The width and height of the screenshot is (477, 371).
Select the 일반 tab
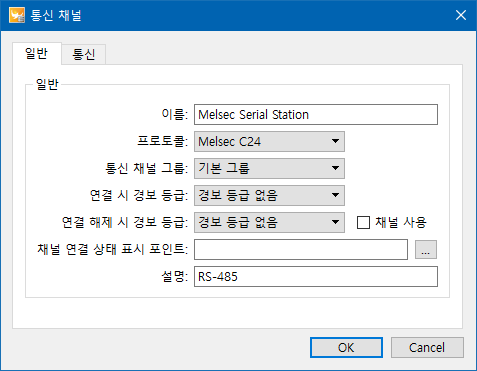click(x=37, y=53)
